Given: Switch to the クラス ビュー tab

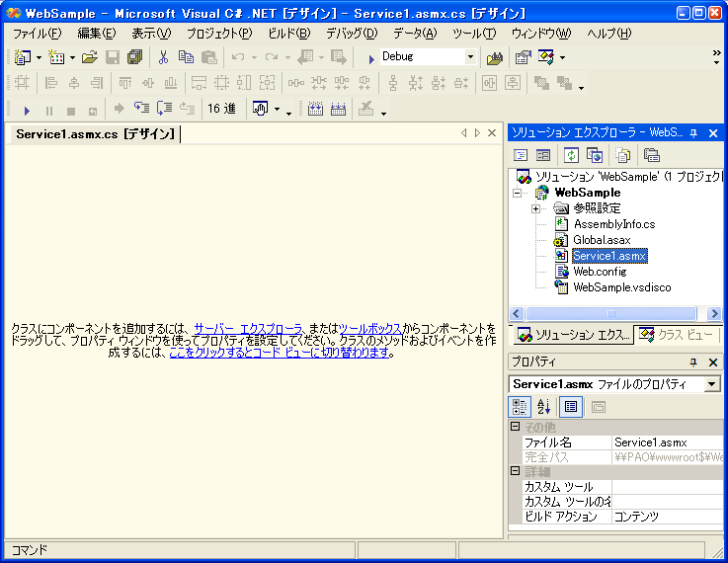Looking at the screenshot, I should 677,335.
